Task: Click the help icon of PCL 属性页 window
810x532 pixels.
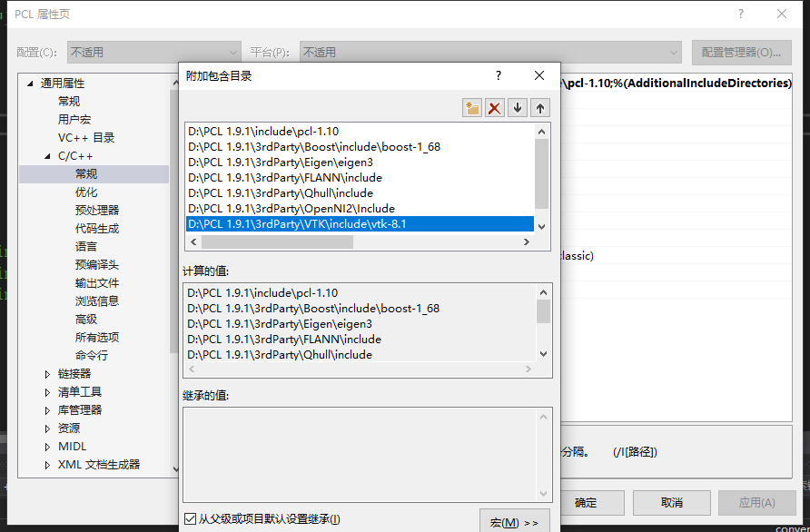Action: 741,14
